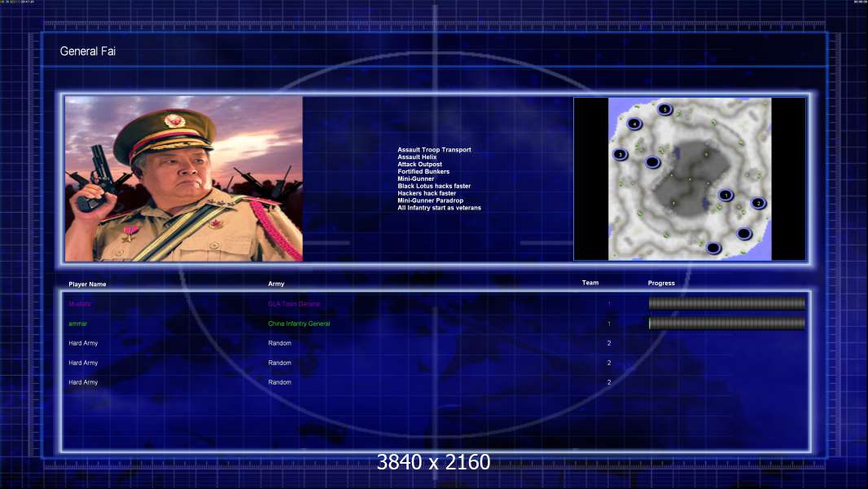Image resolution: width=868 pixels, height=489 pixels.
Task: Click the Army column header
Action: pyautogui.click(x=276, y=284)
